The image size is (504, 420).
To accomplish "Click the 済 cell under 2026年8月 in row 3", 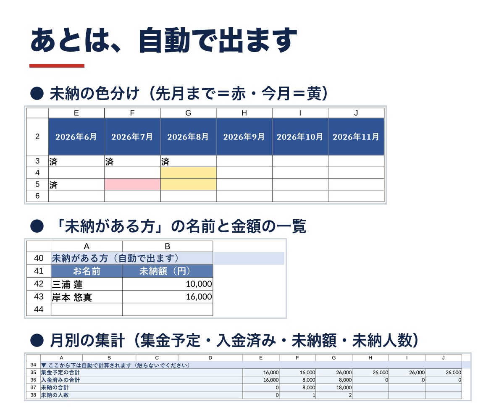I will click(188, 161).
